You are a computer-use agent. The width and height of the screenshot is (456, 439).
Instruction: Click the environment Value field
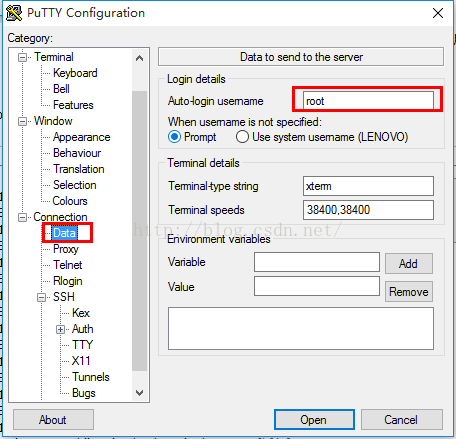point(317,286)
